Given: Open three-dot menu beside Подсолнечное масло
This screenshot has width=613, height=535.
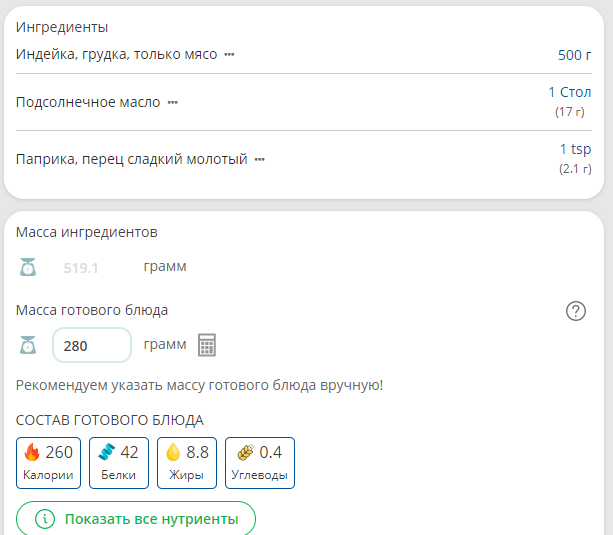Looking at the screenshot, I should click(x=172, y=102).
